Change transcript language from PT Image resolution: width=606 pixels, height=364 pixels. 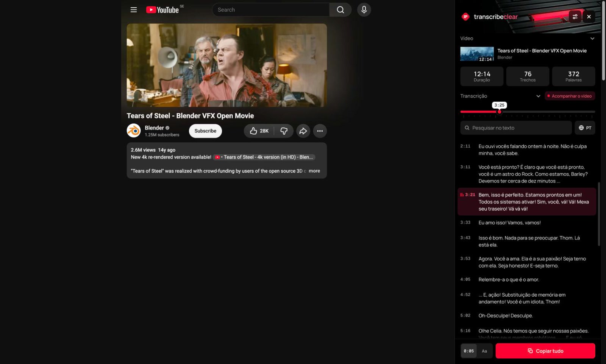[585, 128]
